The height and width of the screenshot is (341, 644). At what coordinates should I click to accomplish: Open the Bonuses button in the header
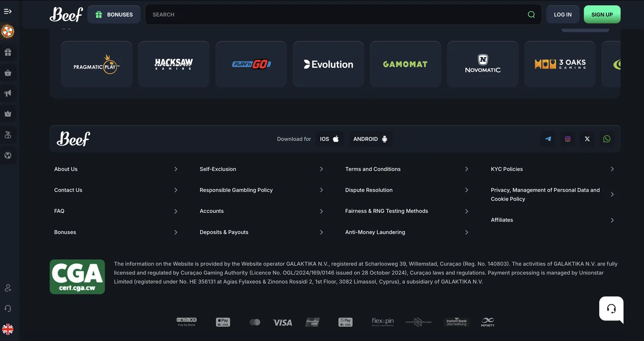114,15
